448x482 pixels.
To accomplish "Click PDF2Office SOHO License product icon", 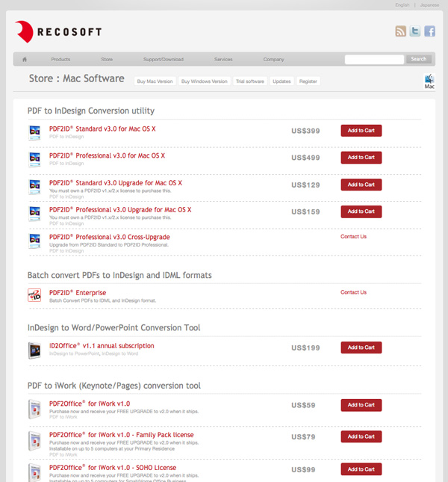I will pos(34,473).
